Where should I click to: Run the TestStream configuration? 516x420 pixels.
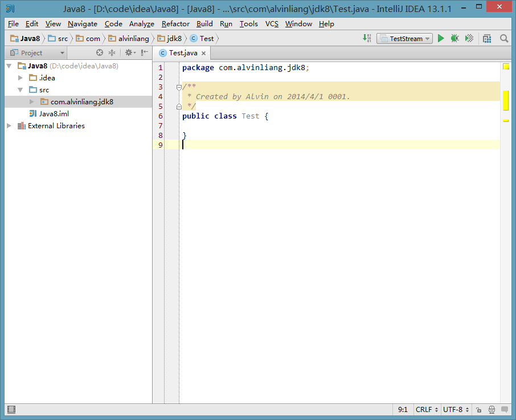tap(441, 39)
